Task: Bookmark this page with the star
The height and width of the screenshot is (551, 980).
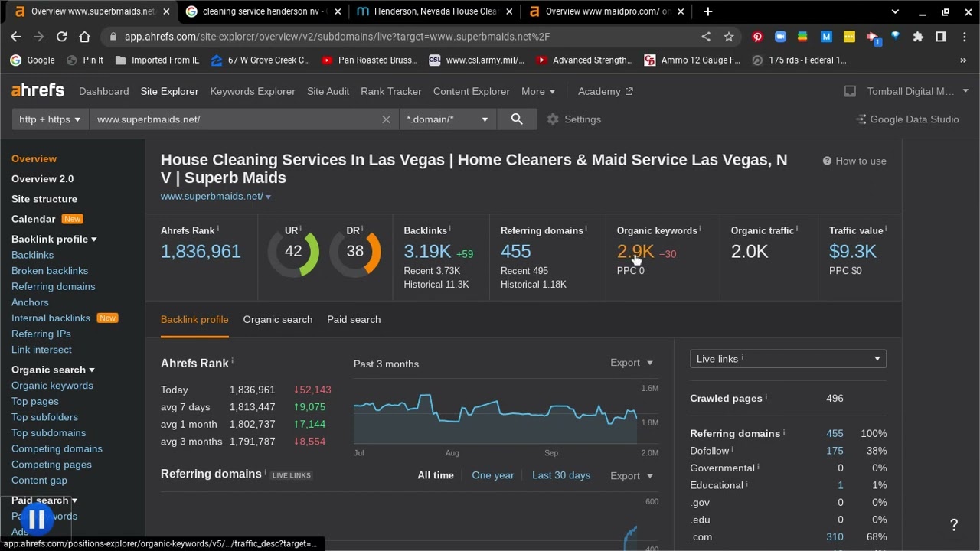Action: [x=729, y=36]
